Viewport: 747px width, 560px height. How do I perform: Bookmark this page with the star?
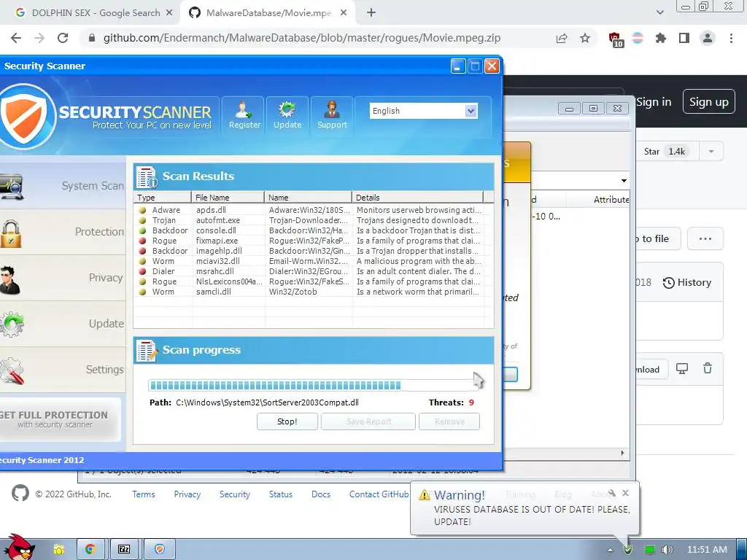pyautogui.click(x=585, y=38)
